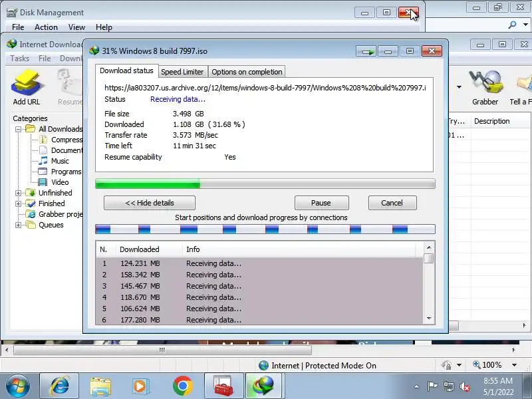
Task: Cancel the current download
Action: [392, 203]
